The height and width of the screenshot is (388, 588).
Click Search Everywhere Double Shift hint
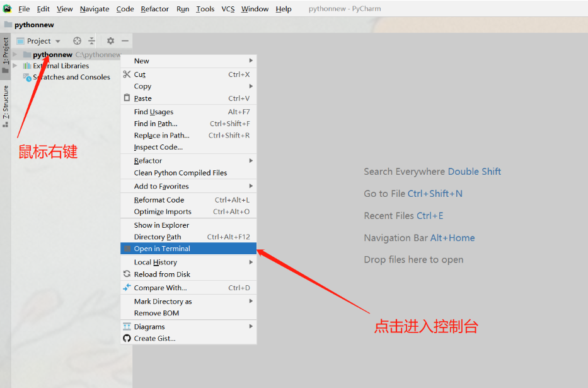432,172
